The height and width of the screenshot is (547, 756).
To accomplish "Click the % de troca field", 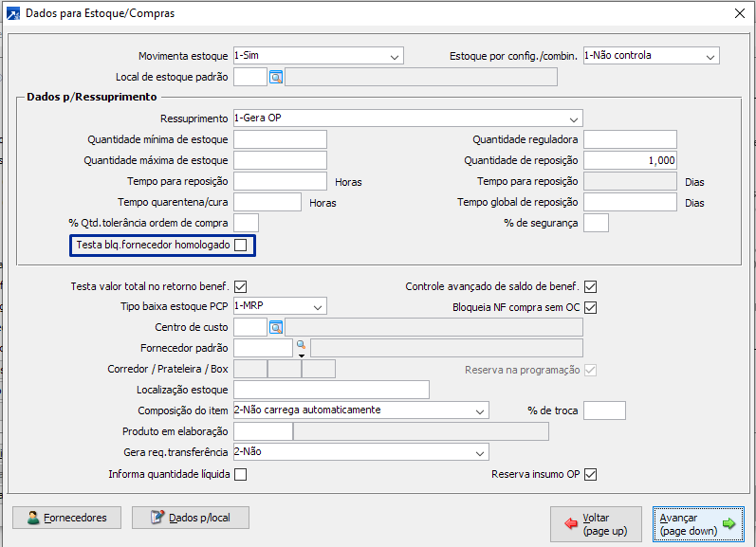I will tap(604, 410).
